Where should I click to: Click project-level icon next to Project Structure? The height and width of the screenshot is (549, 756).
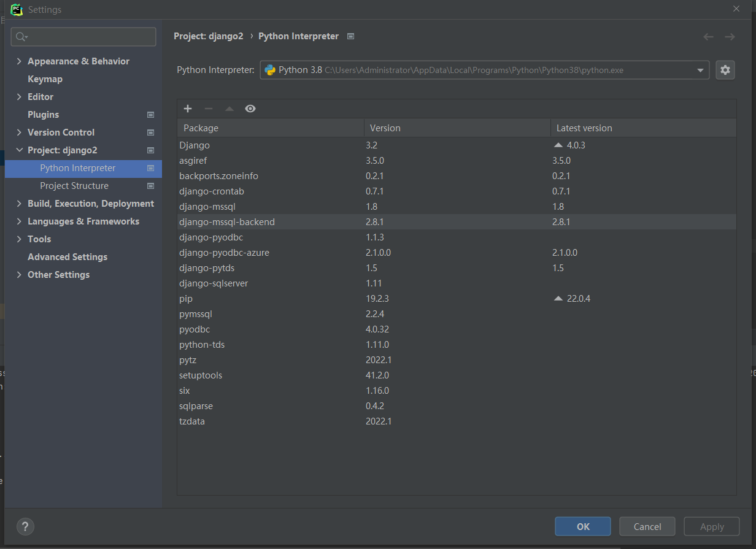tap(151, 186)
